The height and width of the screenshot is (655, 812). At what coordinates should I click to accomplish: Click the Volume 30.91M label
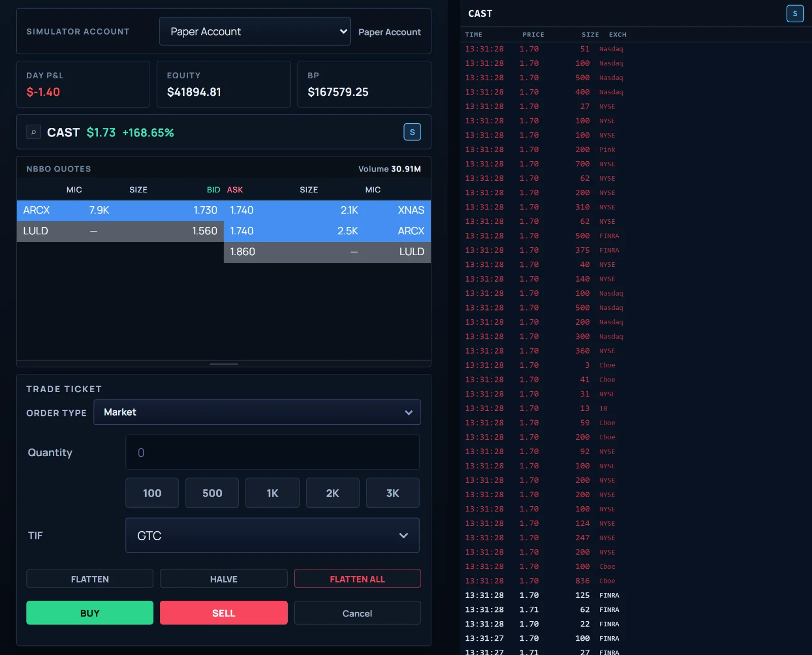pos(390,169)
